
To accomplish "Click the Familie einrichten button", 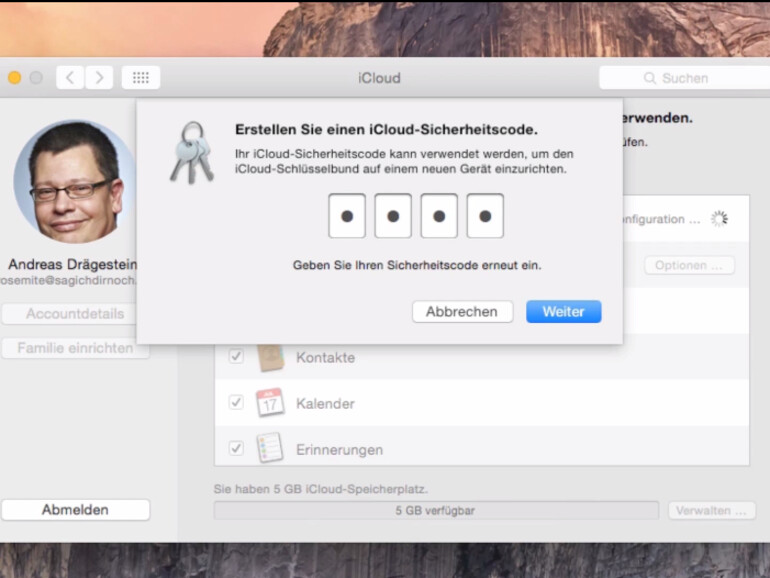I will click(x=75, y=348).
